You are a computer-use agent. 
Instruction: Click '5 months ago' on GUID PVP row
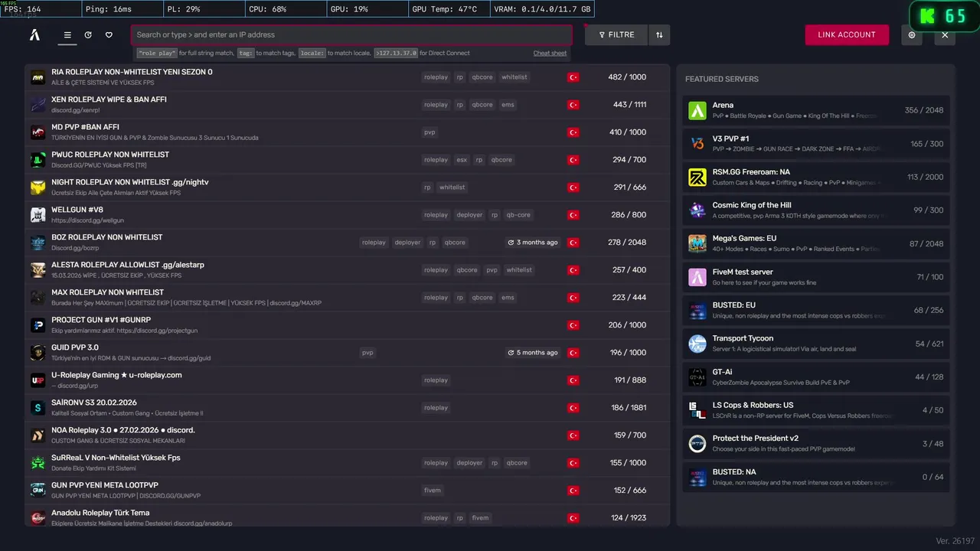tap(533, 353)
